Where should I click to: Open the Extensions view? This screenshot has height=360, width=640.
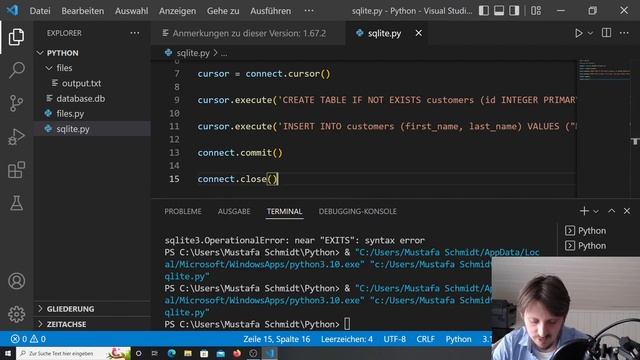tap(16, 170)
